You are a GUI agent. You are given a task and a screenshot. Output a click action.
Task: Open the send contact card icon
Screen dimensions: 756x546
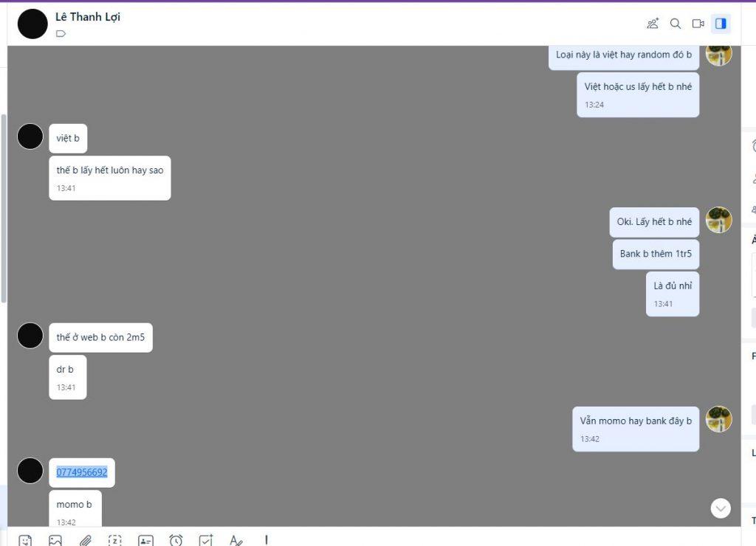pos(145,540)
